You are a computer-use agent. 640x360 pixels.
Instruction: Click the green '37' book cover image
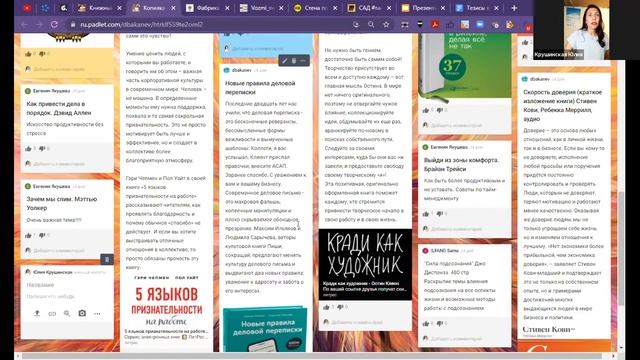click(x=464, y=67)
